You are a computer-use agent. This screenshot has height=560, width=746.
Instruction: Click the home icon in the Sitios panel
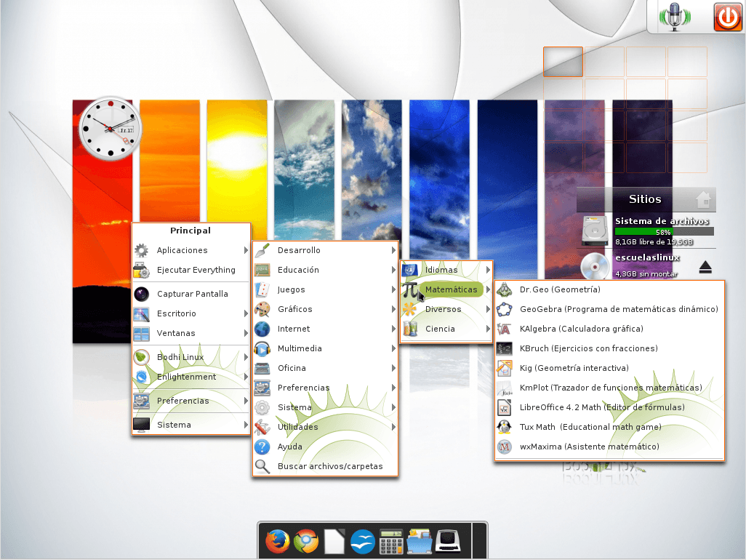[703, 199]
